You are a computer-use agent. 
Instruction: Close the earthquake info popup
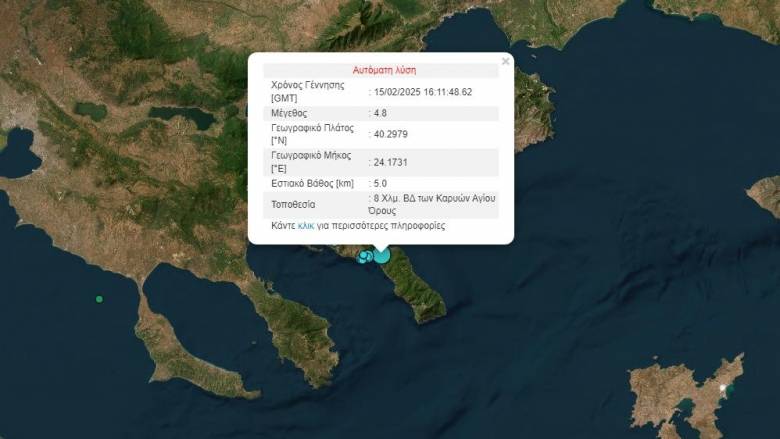tap(505, 62)
